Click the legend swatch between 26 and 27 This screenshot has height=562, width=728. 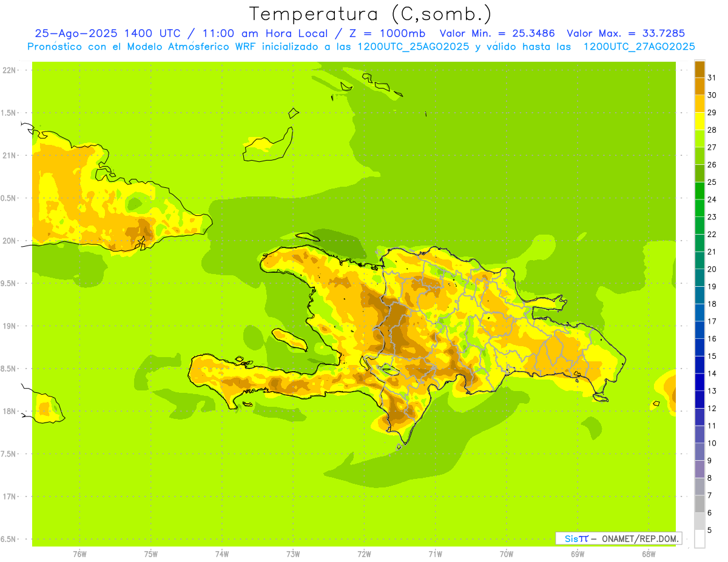coord(699,156)
